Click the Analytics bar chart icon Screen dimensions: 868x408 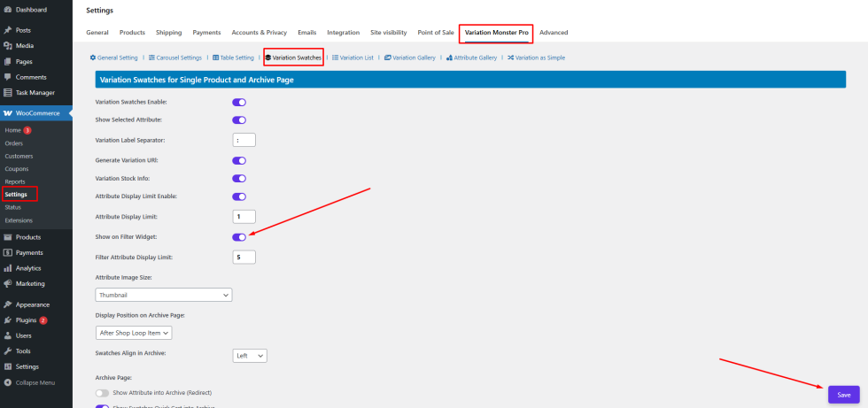point(8,268)
